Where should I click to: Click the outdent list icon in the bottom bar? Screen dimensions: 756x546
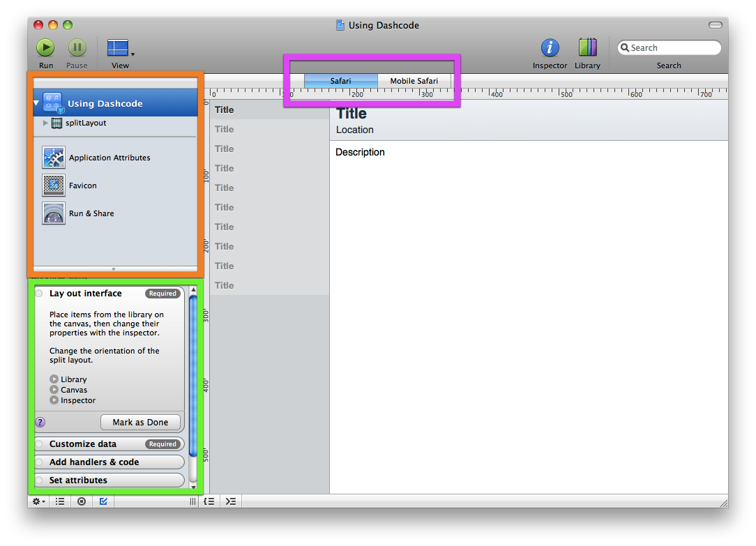(209, 501)
